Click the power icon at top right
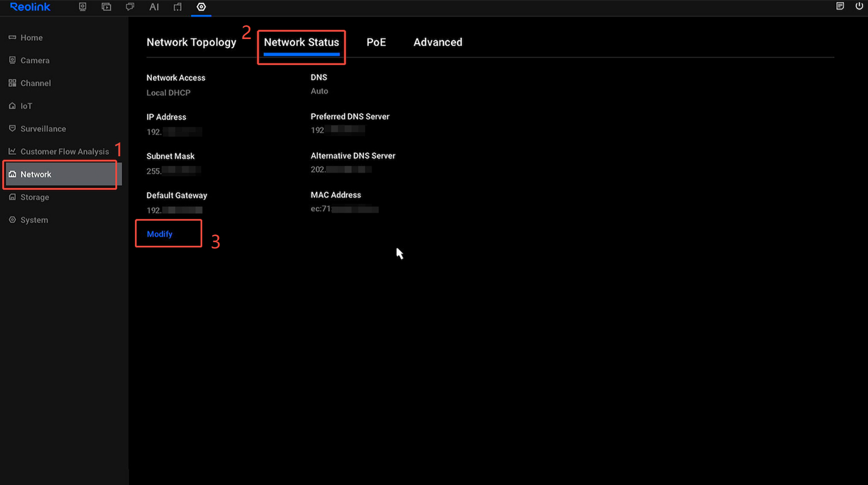The width and height of the screenshot is (868, 485). (x=859, y=6)
